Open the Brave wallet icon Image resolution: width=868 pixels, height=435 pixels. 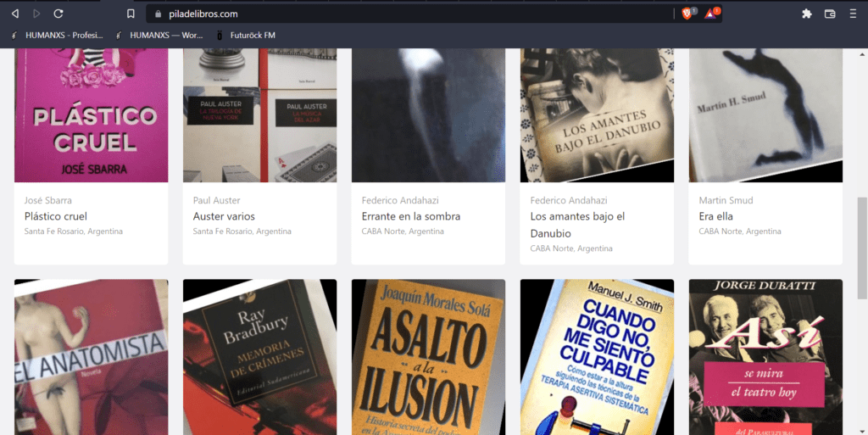(830, 14)
